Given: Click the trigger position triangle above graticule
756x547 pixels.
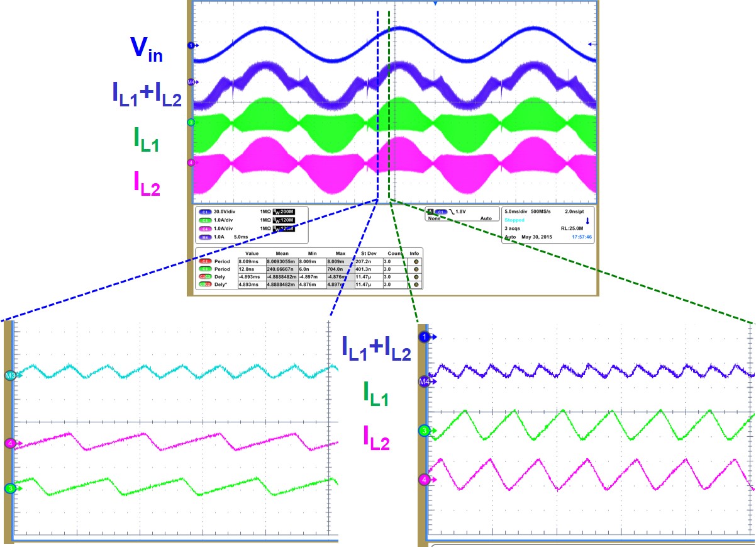Looking at the screenshot, I should 435,4.
